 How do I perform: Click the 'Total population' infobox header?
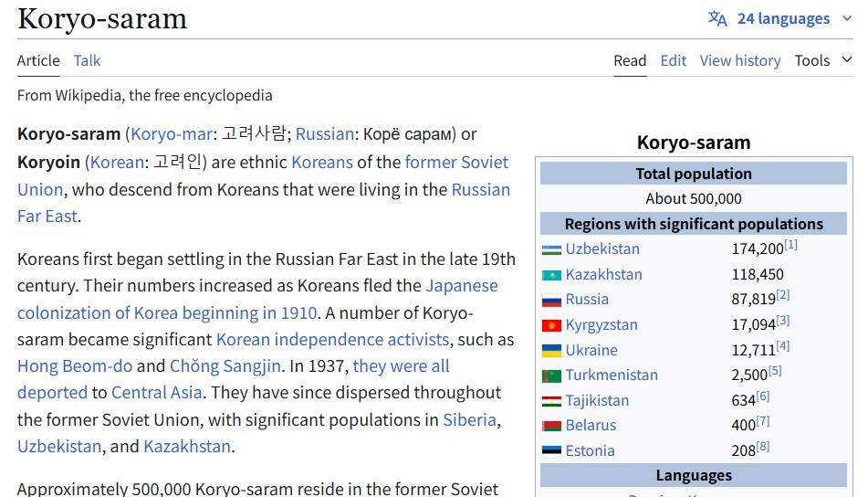pyautogui.click(x=694, y=174)
